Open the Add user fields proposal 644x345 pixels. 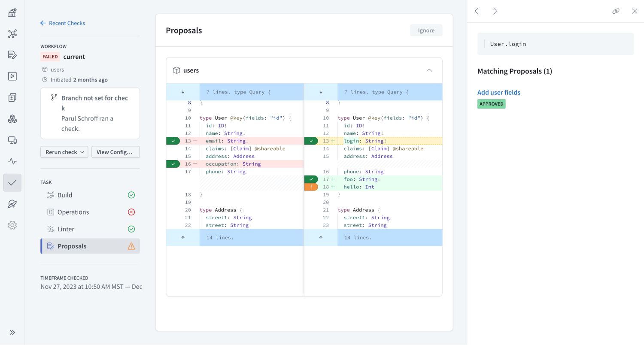pyautogui.click(x=499, y=92)
